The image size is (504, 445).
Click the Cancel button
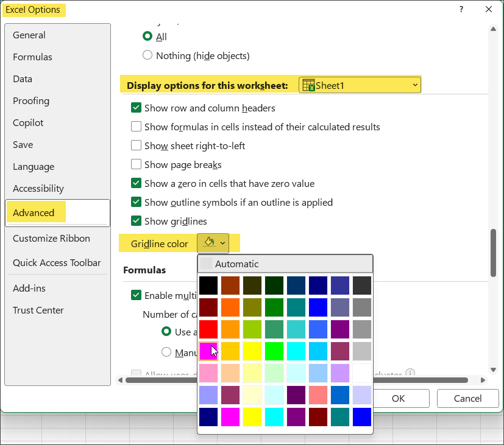tap(467, 399)
